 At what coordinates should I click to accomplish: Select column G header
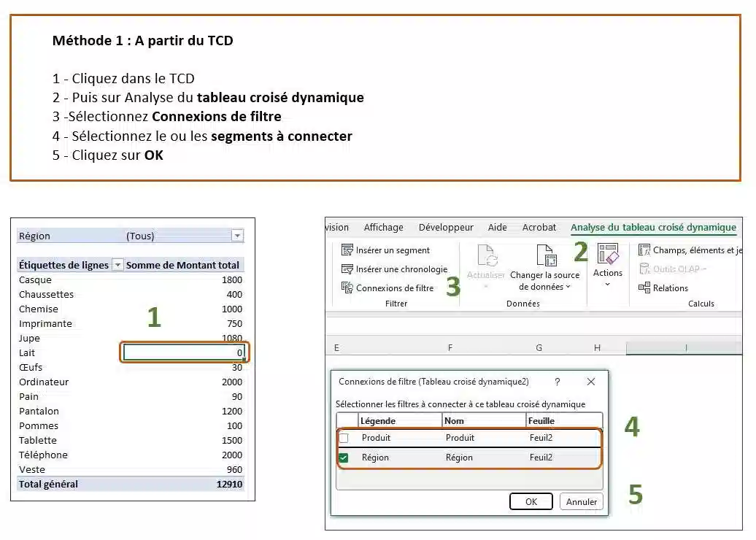(x=539, y=347)
